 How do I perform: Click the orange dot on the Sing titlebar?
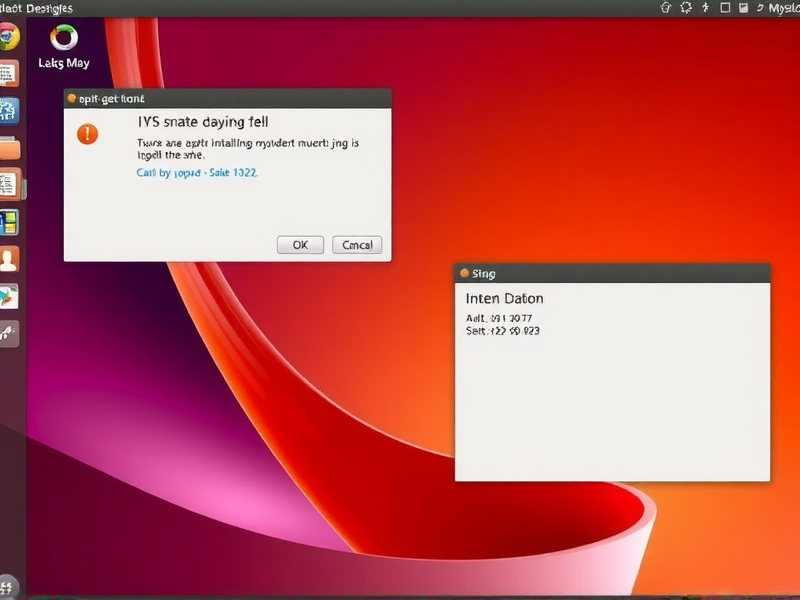pos(464,272)
